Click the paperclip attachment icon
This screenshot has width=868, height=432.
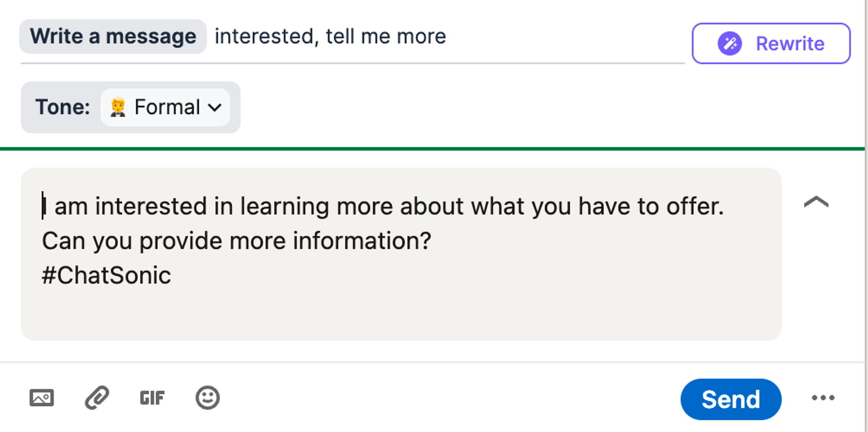click(x=96, y=398)
